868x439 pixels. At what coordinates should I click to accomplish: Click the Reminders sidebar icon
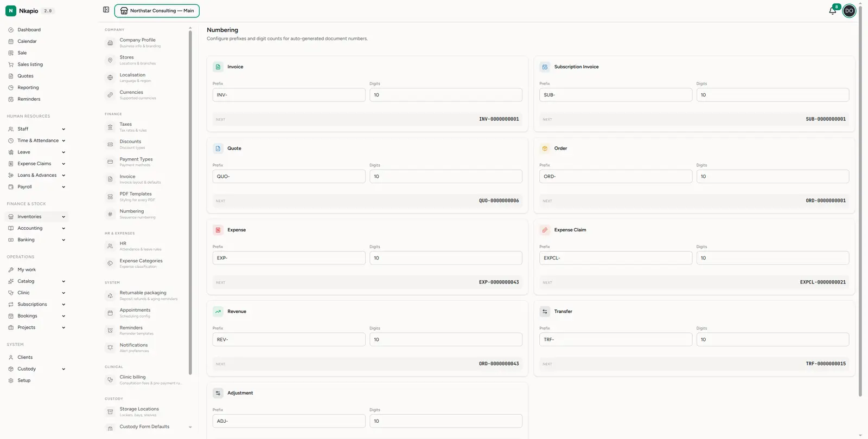(11, 99)
